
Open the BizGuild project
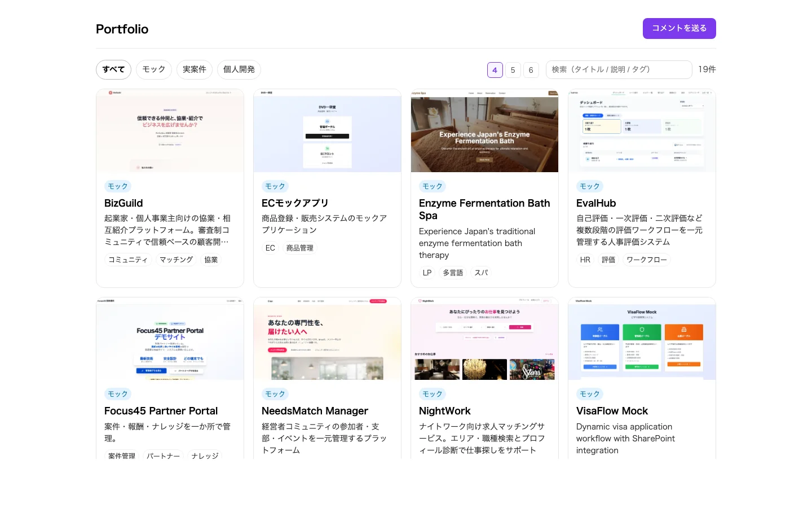(x=123, y=203)
